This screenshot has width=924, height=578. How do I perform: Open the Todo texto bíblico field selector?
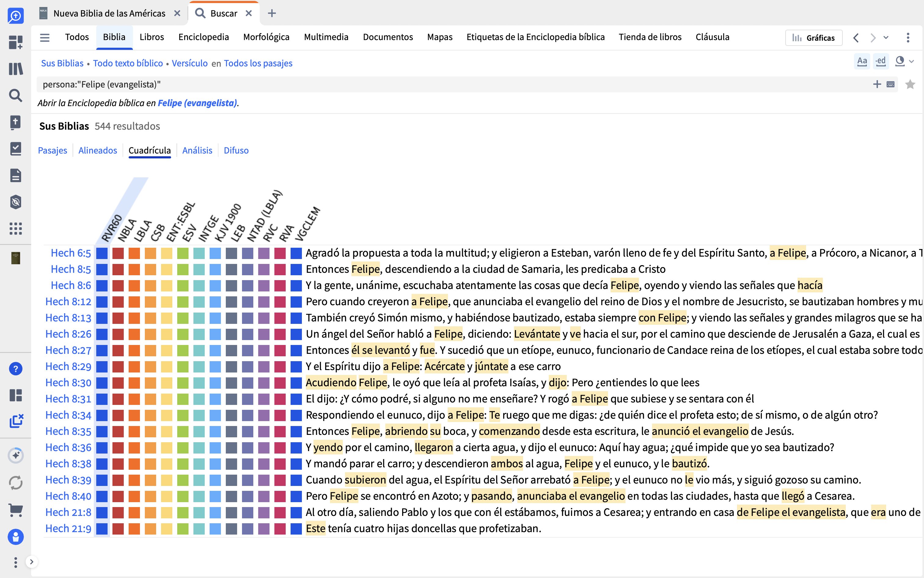[128, 63]
